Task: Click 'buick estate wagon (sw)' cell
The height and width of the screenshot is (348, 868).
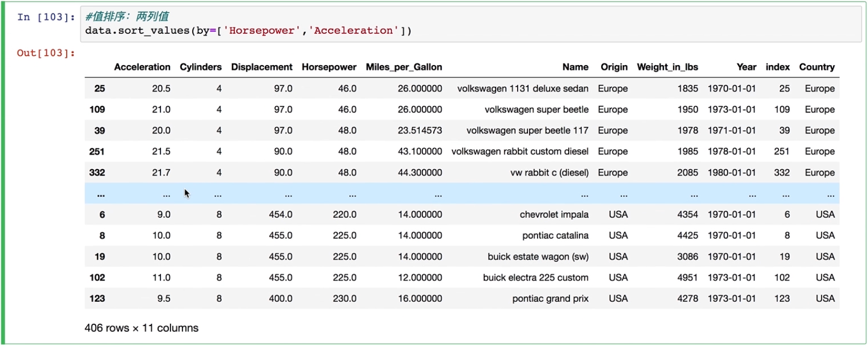Action: (538, 257)
